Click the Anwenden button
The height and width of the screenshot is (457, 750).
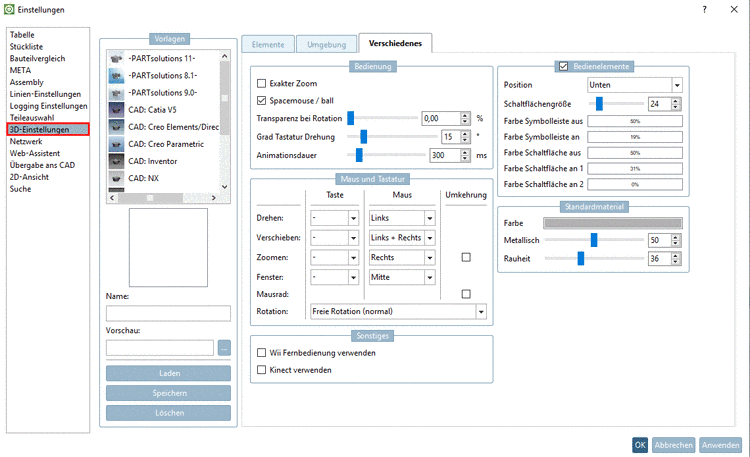pyautogui.click(x=720, y=445)
